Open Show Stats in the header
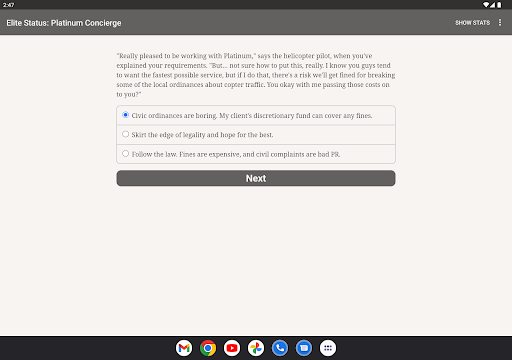The image size is (512, 360). tap(472, 23)
